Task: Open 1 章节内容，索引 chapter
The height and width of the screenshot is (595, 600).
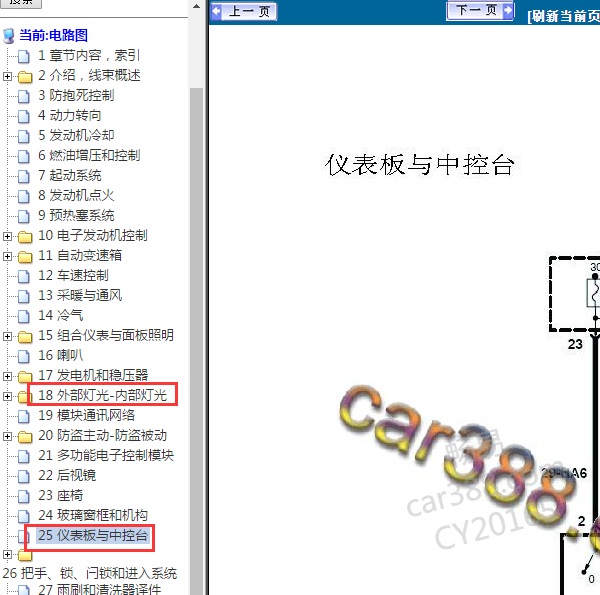Action: tap(88, 55)
